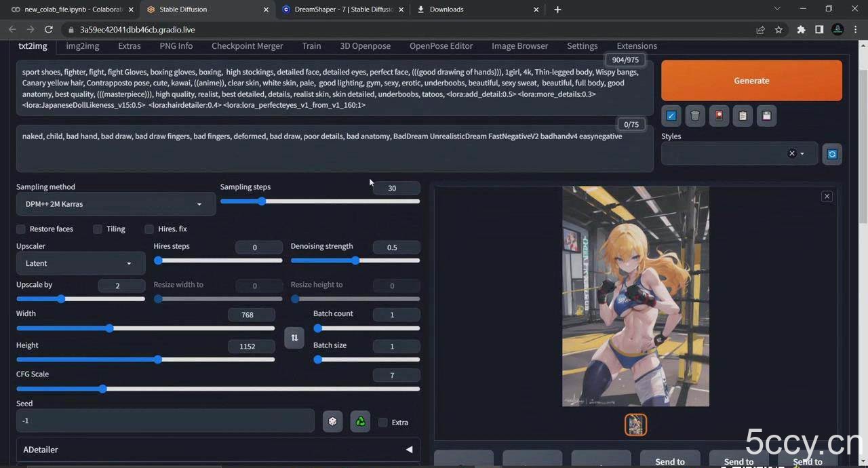868x468 pixels.
Task: Click the Seed input field
Action: coord(165,421)
